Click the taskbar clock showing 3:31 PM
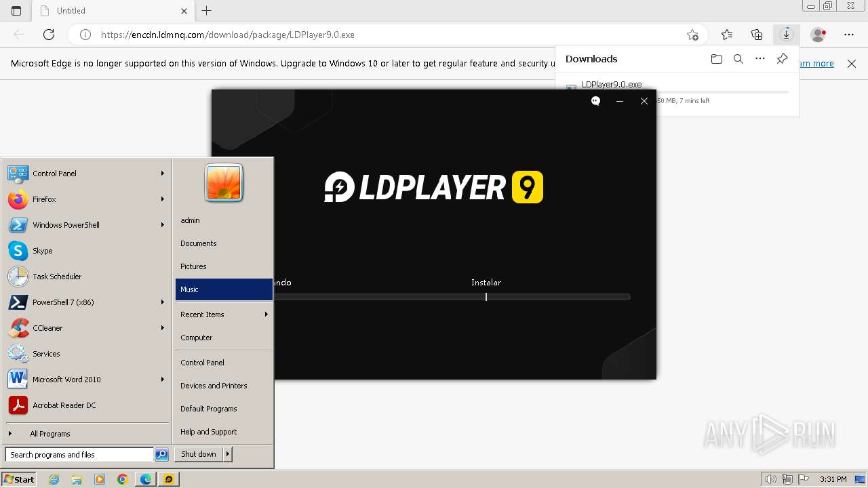868x488 pixels. (833, 479)
